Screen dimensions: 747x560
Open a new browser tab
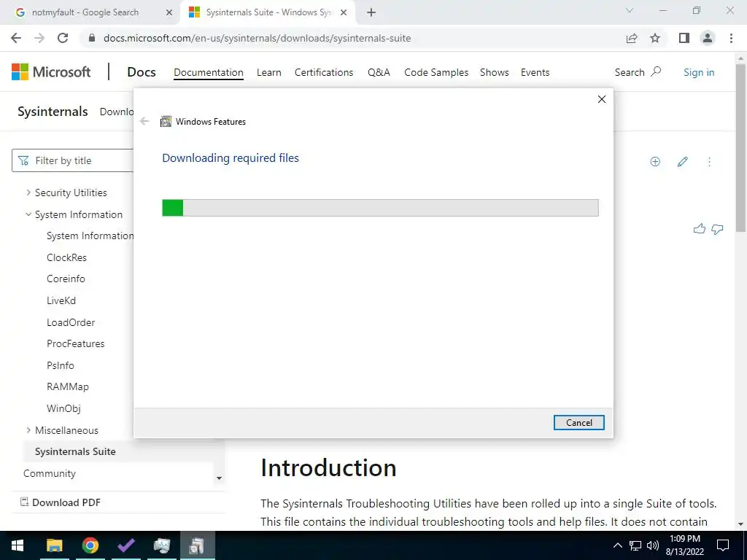coord(371,12)
